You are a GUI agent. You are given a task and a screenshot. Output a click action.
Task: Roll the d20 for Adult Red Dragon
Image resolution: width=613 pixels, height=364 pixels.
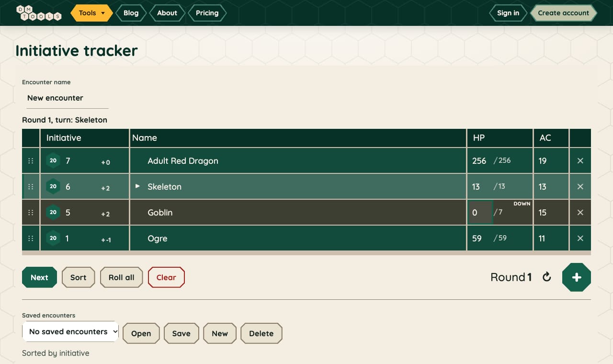coord(53,160)
